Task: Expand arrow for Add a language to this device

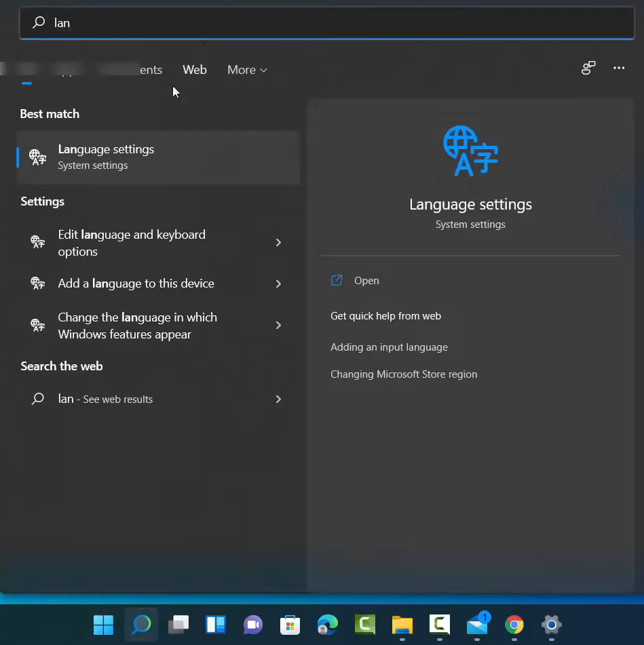Action: 278,284
